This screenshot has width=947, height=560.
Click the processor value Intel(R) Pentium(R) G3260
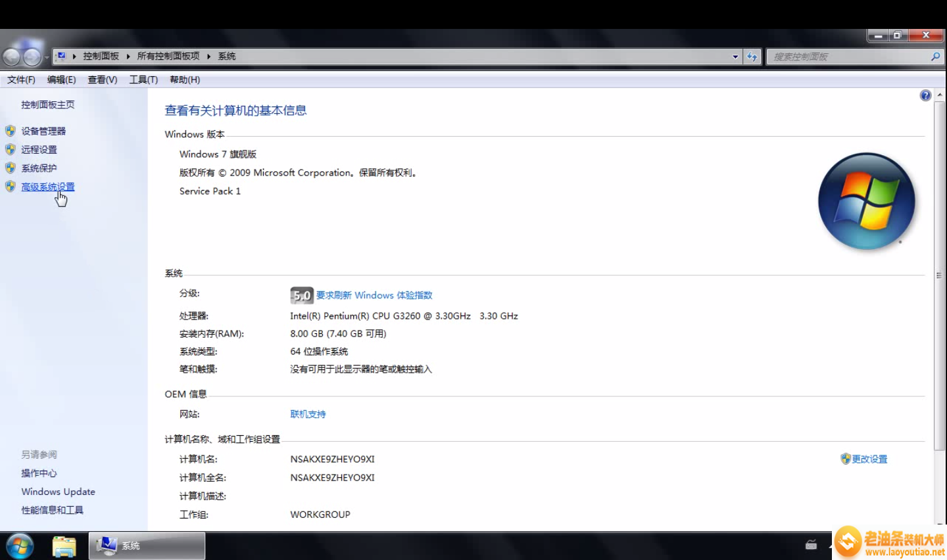click(404, 315)
